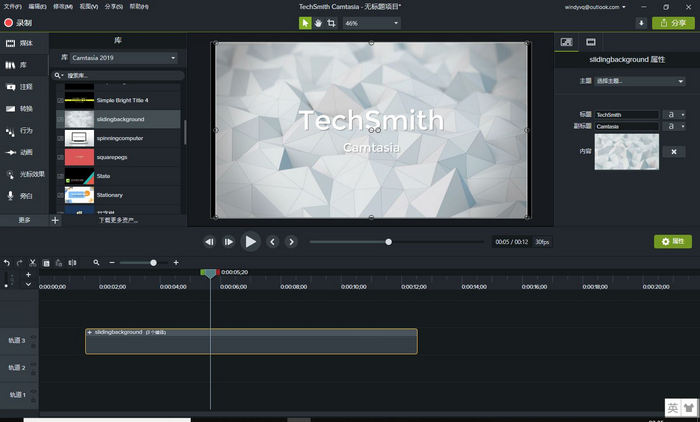Open font options dropdown for 标题
Screen dimensions: 700x422
pyautogui.click(x=674, y=115)
